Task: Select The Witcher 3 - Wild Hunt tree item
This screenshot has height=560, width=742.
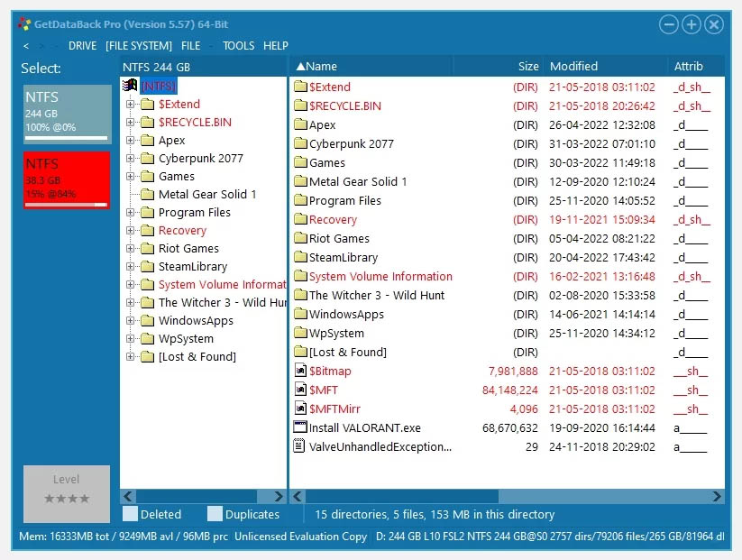Action: (x=223, y=302)
